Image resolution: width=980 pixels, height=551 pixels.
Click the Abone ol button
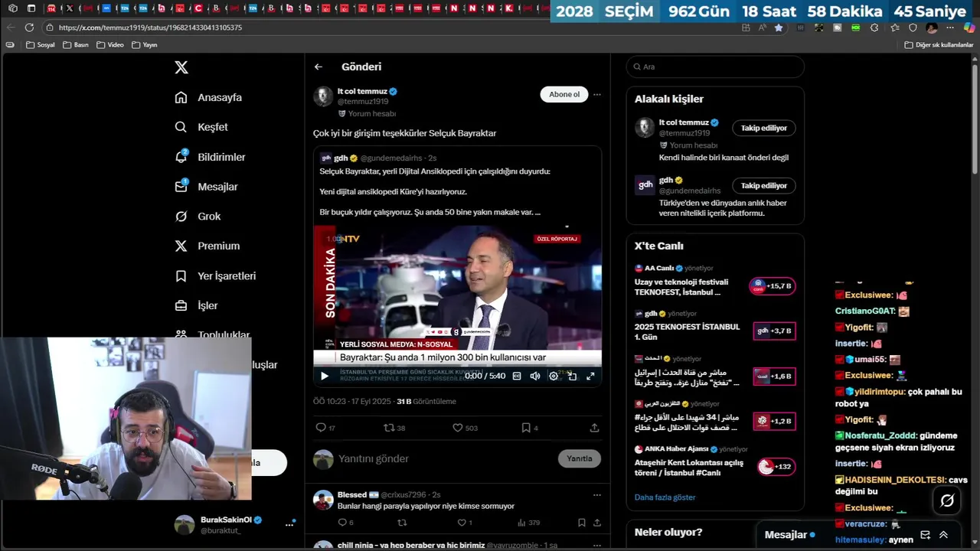[564, 94]
